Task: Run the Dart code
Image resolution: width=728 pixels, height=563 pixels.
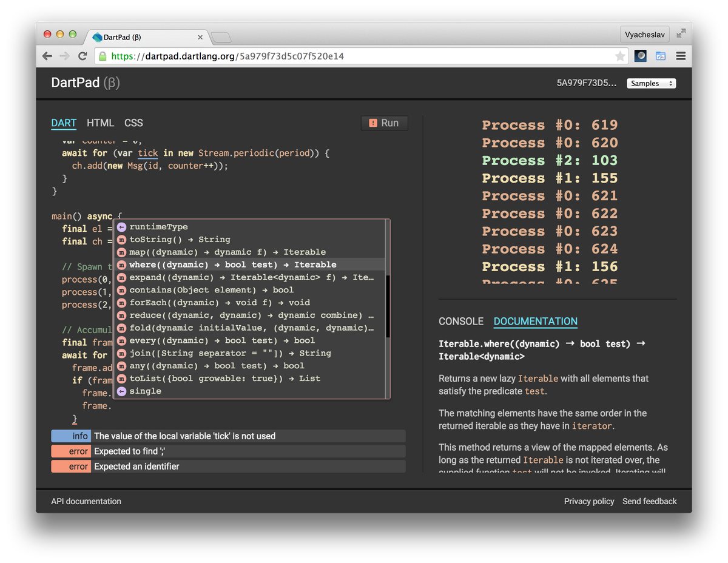Action: pyautogui.click(x=385, y=123)
